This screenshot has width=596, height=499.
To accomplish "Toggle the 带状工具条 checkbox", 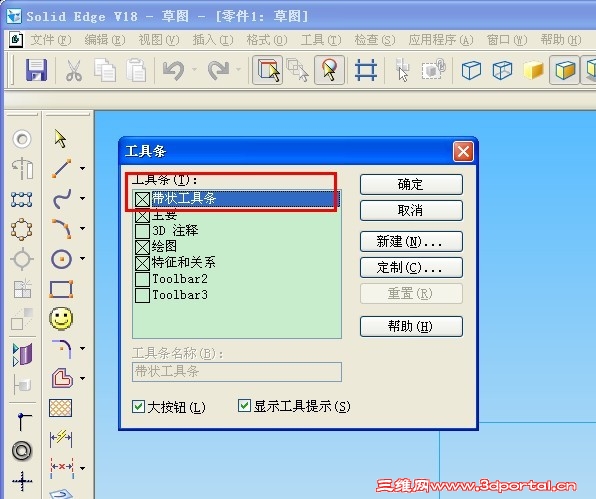I will click(143, 199).
